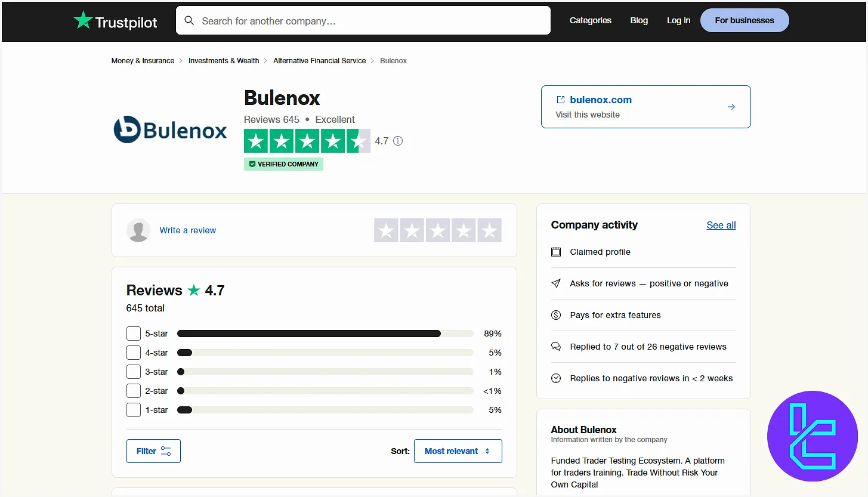The width and height of the screenshot is (868, 497).
Task: Click the For businesses button
Action: [745, 20]
